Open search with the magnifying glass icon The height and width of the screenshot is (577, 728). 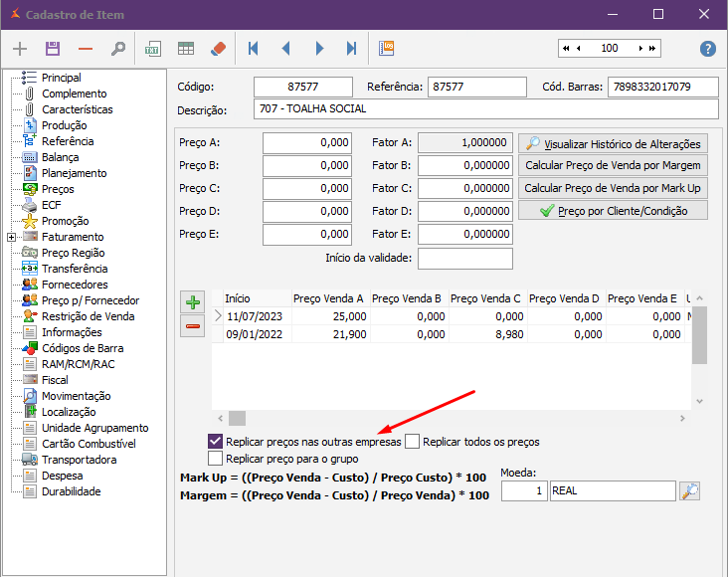[117, 49]
